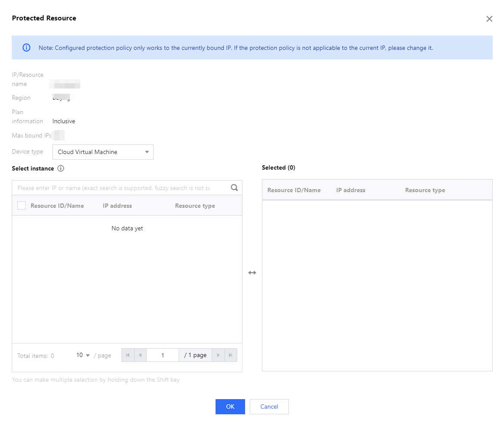Click the info icon beside Select instance

61,168
